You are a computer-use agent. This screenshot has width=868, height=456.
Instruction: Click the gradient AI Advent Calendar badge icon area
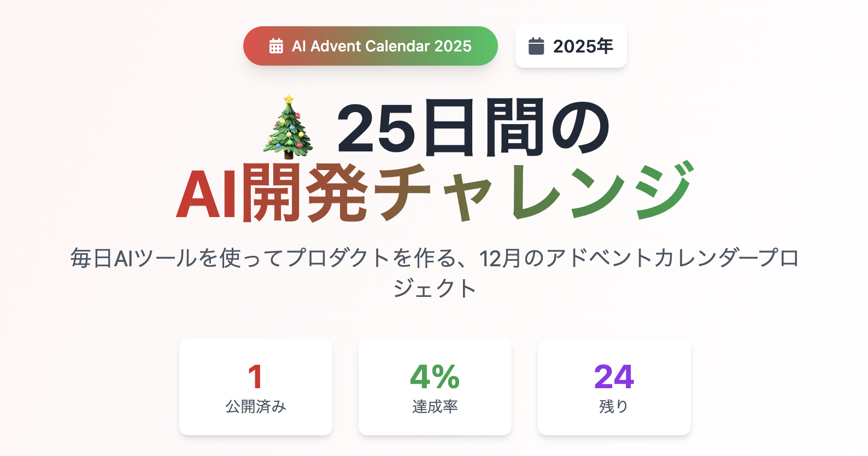[277, 46]
